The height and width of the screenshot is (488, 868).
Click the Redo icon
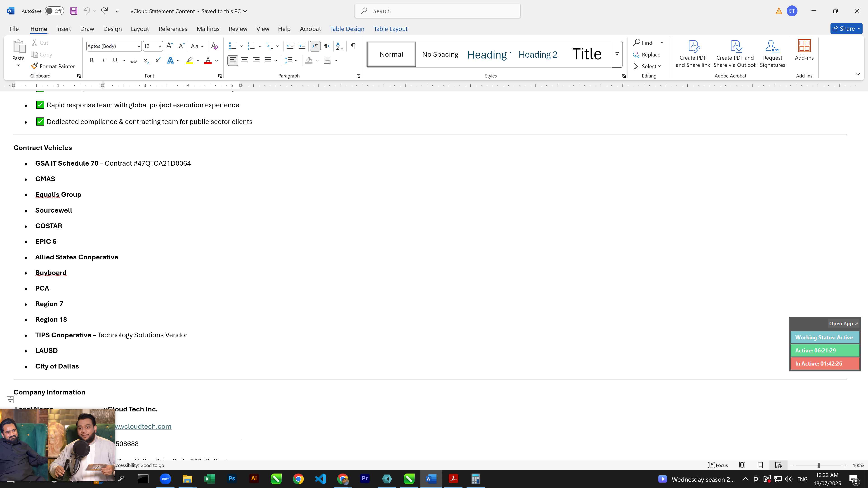click(x=104, y=11)
